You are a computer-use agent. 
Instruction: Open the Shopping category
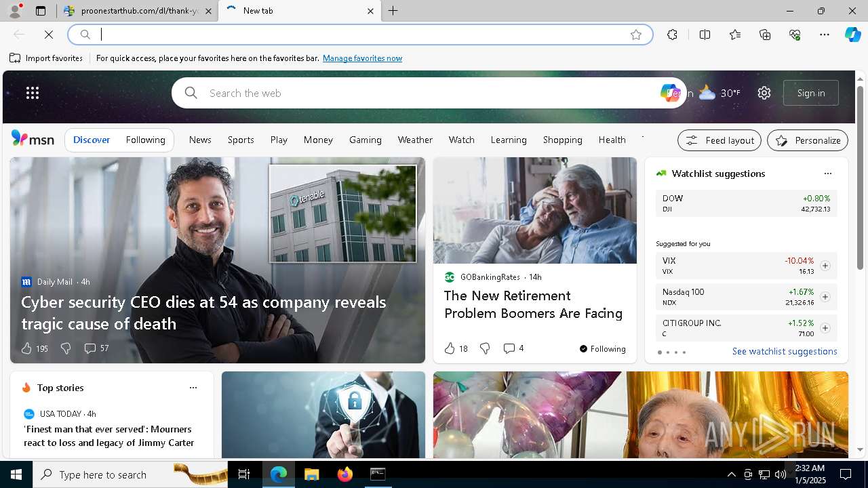point(562,140)
